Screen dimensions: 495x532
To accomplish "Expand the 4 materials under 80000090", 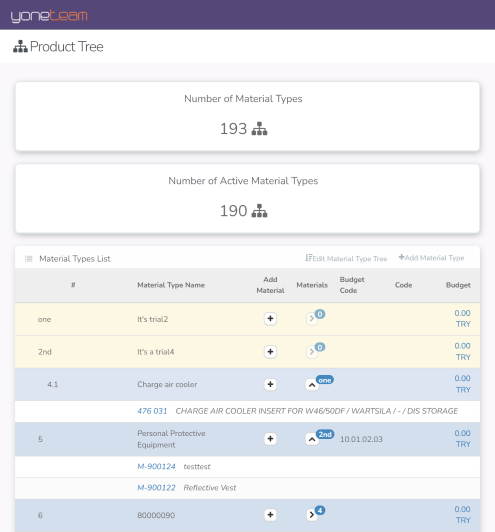I will [312, 515].
